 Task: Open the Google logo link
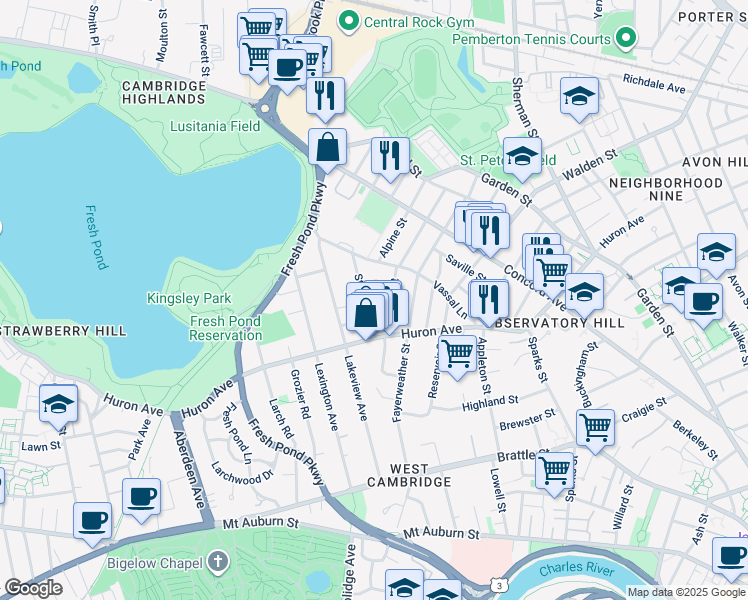(33, 588)
